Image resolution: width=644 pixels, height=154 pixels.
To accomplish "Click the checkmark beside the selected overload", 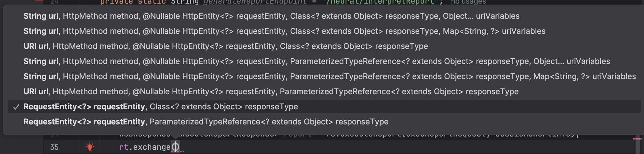I will (x=16, y=107).
